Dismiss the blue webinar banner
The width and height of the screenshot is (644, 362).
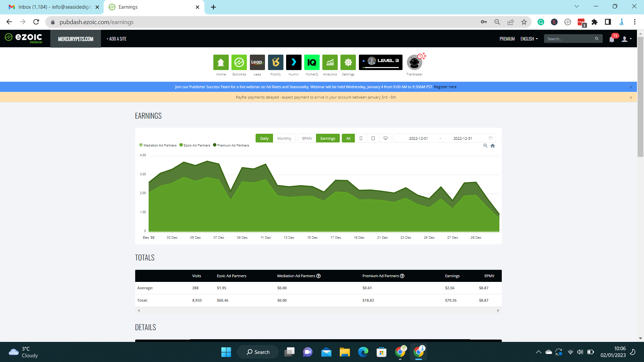[x=631, y=87]
